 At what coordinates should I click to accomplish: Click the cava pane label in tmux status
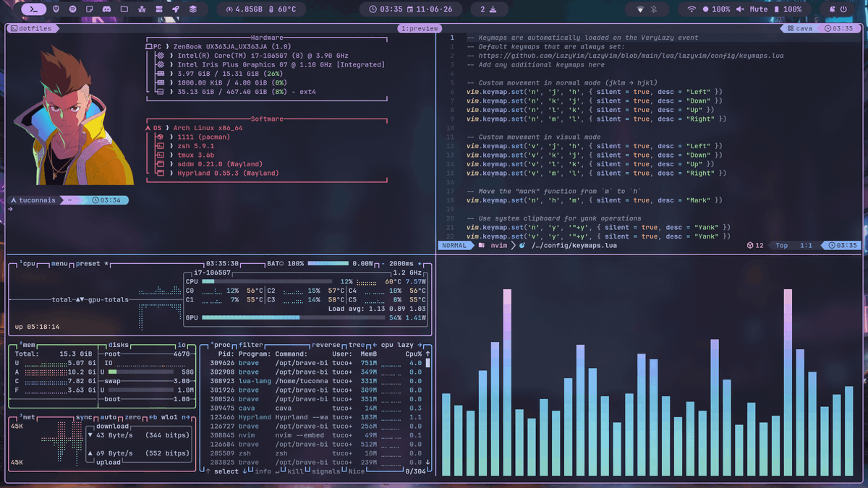[x=799, y=28]
